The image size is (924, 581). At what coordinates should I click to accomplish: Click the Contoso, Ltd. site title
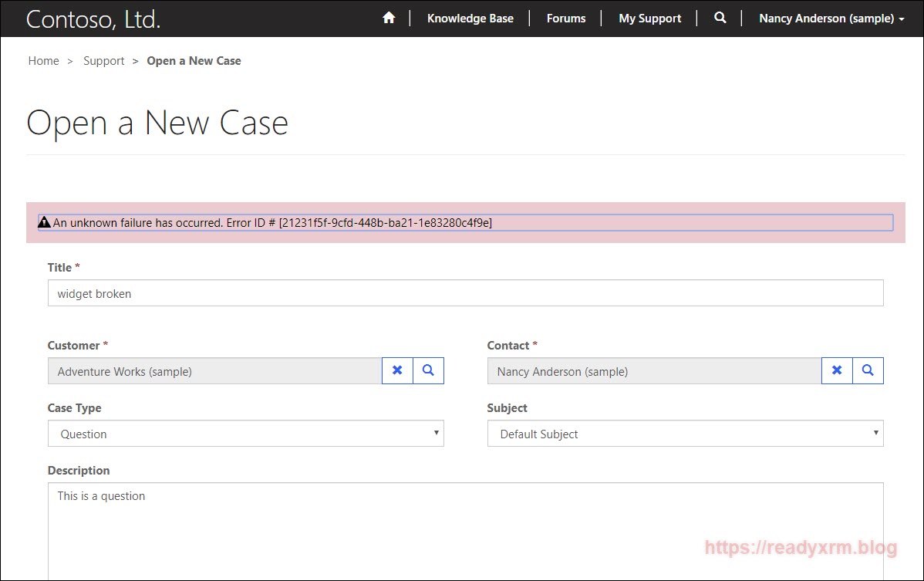tap(93, 19)
